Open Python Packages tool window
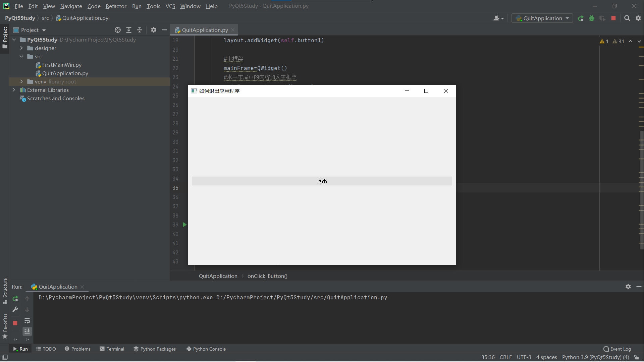Viewport: 644px width, 362px height. click(155, 349)
